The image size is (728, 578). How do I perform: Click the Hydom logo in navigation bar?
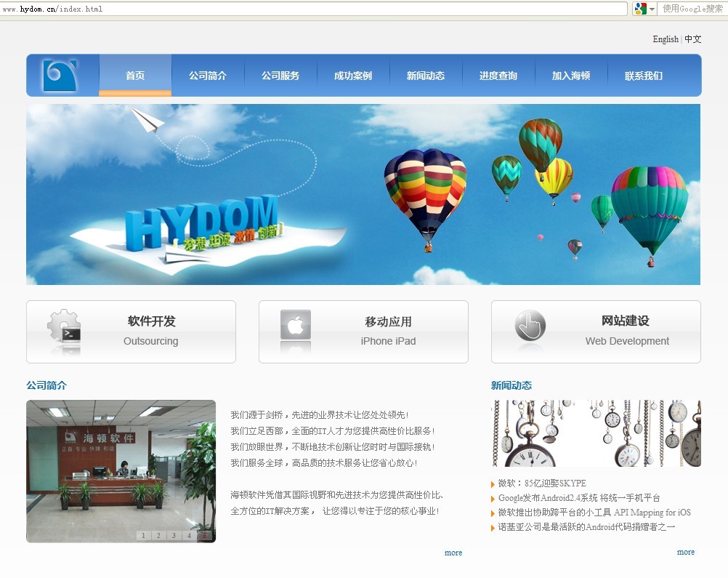(60, 76)
